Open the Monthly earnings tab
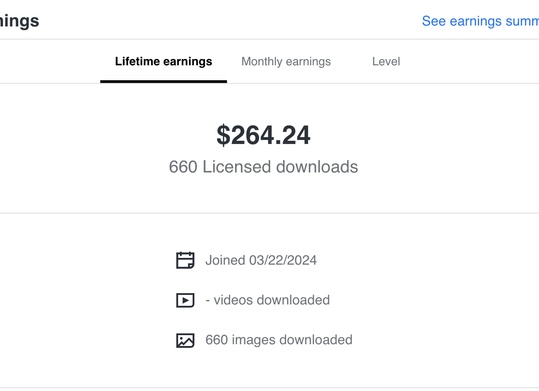Image resolution: width=539 pixels, height=391 pixels. point(286,62)
